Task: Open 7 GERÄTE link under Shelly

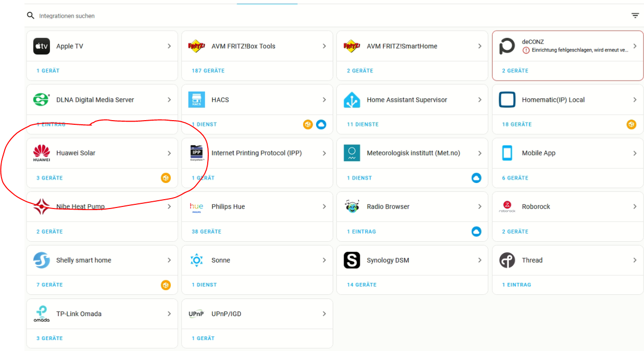Action: 49,285
